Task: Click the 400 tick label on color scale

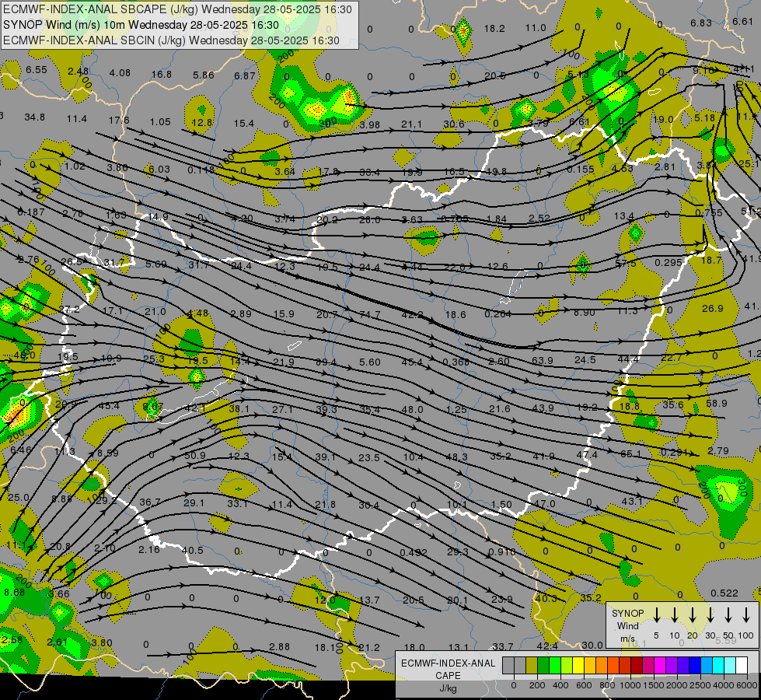Action: 560,685
